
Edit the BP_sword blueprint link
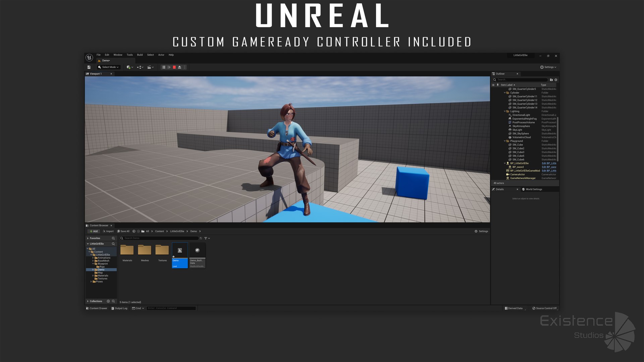pyautogui.click(x=549, y=167)
